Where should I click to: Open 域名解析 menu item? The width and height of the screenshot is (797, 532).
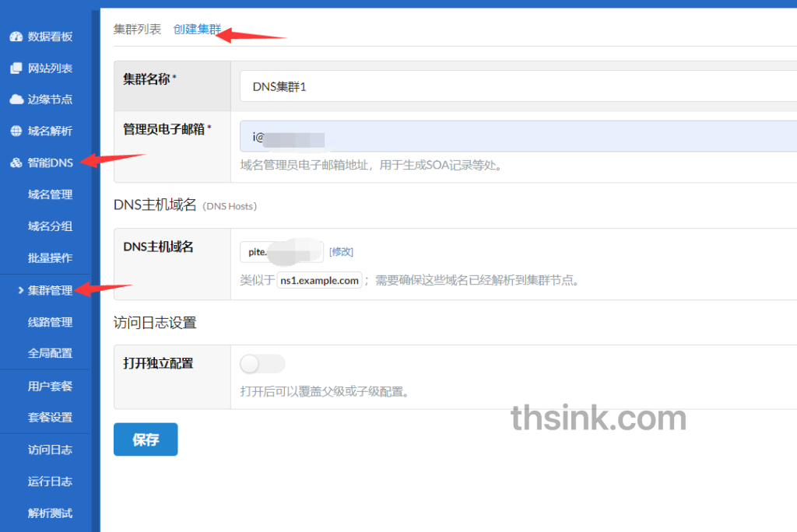click(50, 131)
